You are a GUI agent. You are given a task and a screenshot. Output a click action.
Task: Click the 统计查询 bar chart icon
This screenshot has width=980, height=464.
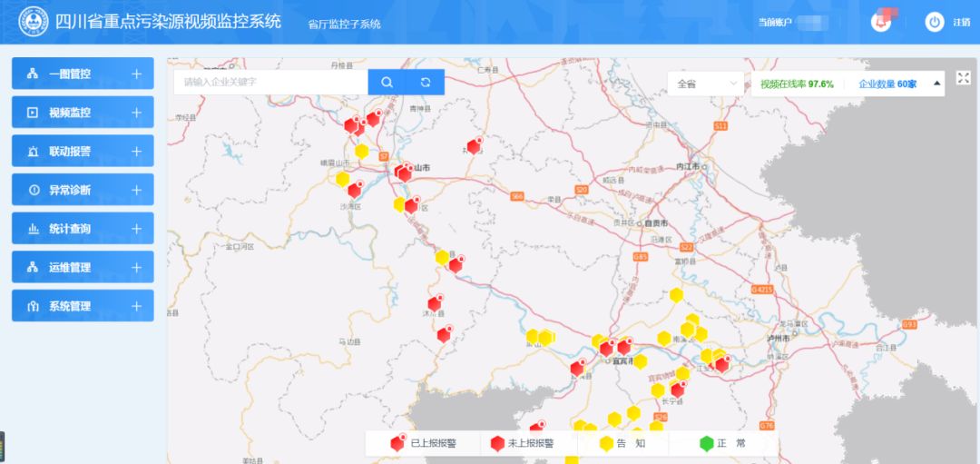tap(34, 229)
